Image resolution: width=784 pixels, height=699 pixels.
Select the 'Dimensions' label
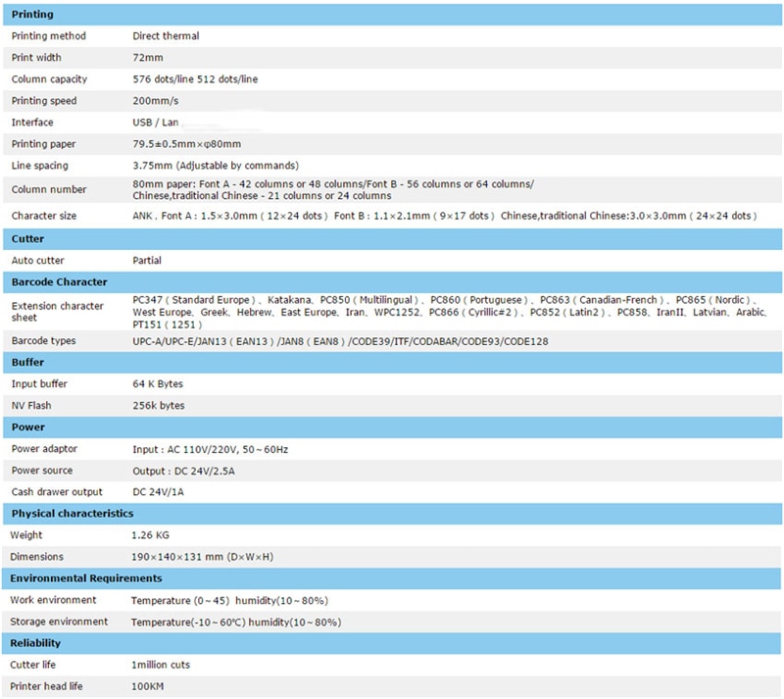point(36,557)
